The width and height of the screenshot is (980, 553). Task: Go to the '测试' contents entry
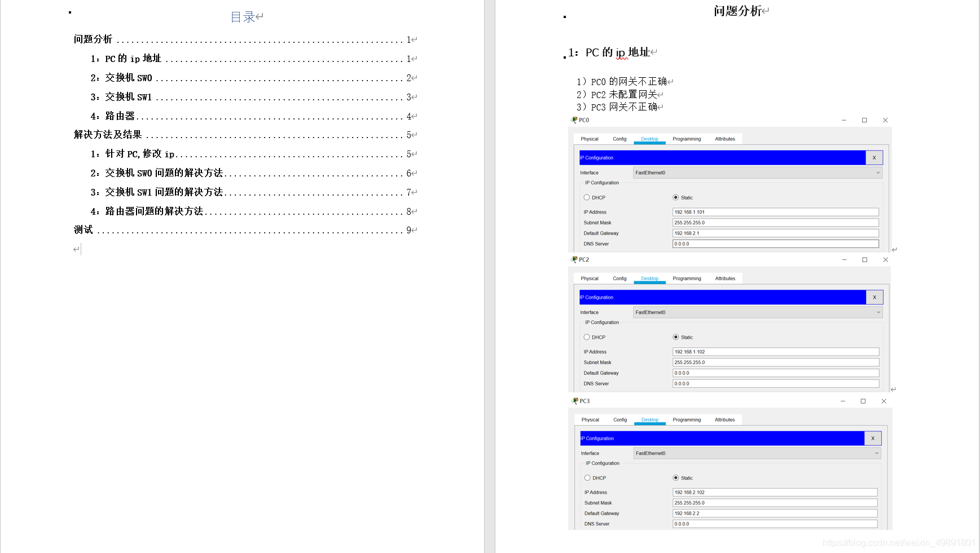point(243,230)
